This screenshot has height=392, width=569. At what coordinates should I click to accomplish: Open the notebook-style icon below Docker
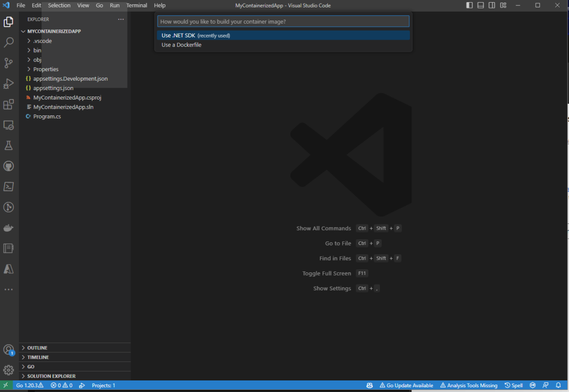[x=8, y=248]
